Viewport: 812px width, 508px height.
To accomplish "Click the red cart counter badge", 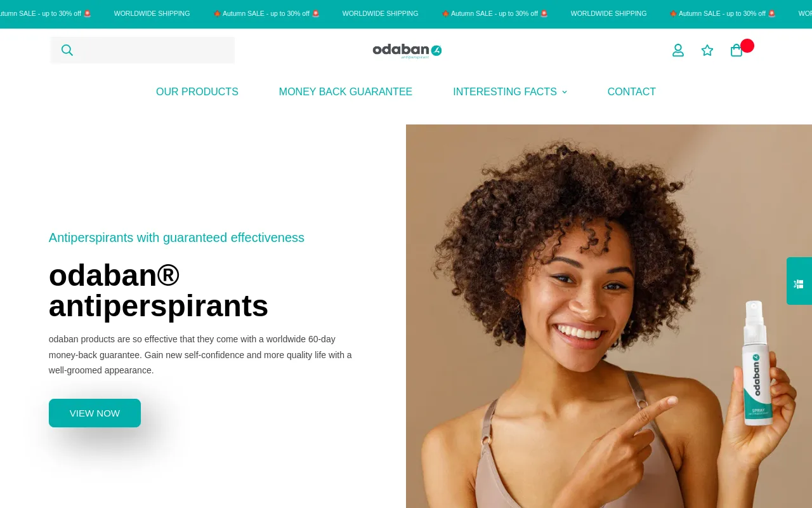I will [x=747, y=46].
